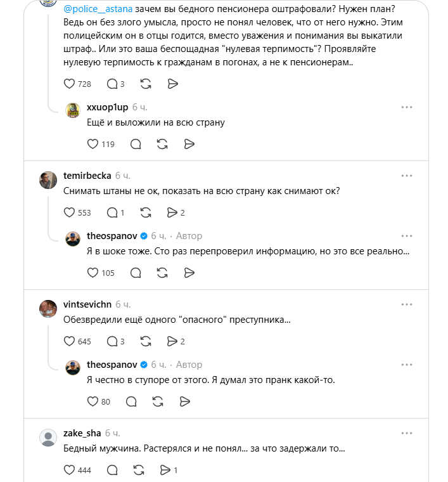Screen dimensions: 448x482
Task: Repost xxuop1up's comment
Action: [162, 144]
